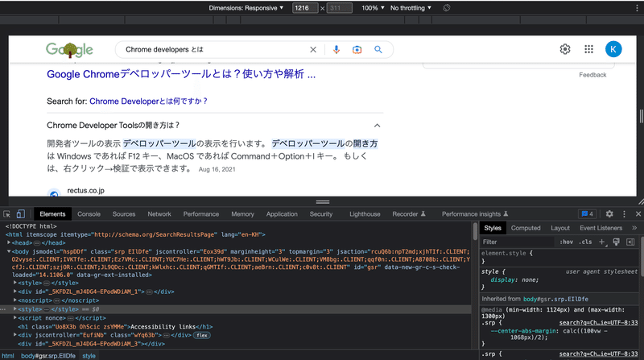Clear the Google search box with X
Screen dimensions: 644x360
[x=313, y=50]
